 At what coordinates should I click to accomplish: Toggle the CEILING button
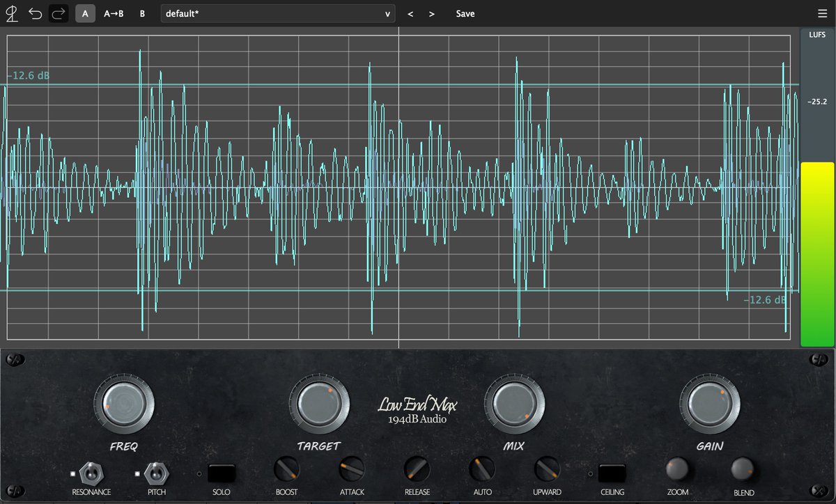[612, 473]
